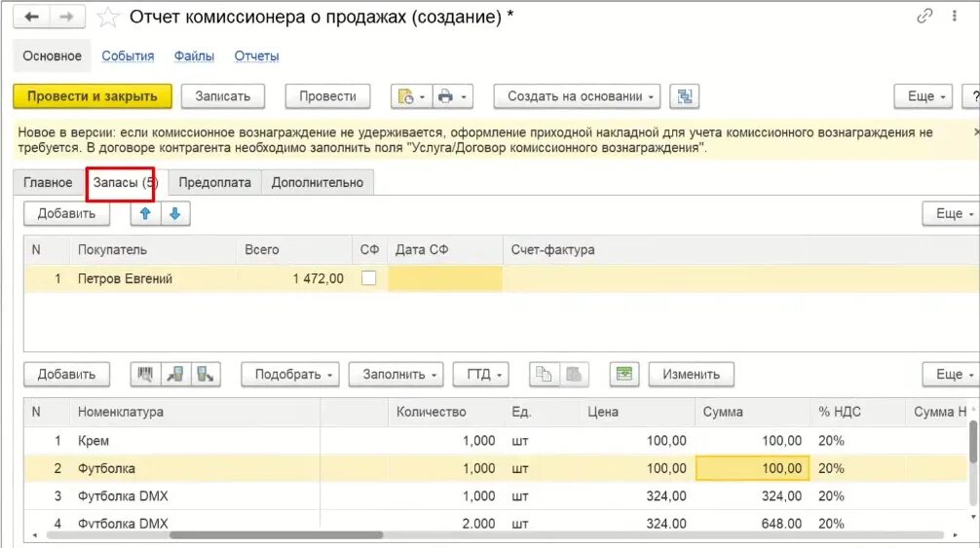Click the Изменить button

691,375
